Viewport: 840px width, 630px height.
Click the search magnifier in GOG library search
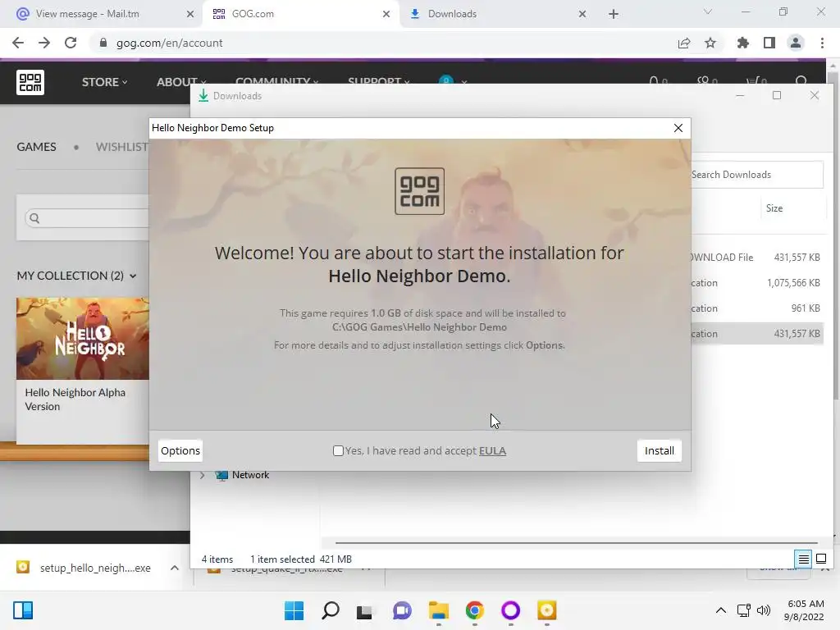coord(34,218)
